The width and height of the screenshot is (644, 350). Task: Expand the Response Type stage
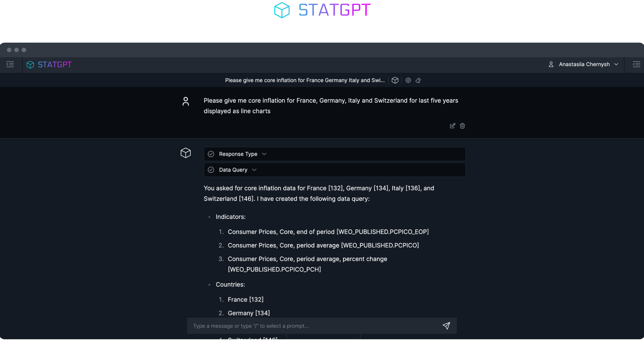pyautogui.click(x=334, y=154)
